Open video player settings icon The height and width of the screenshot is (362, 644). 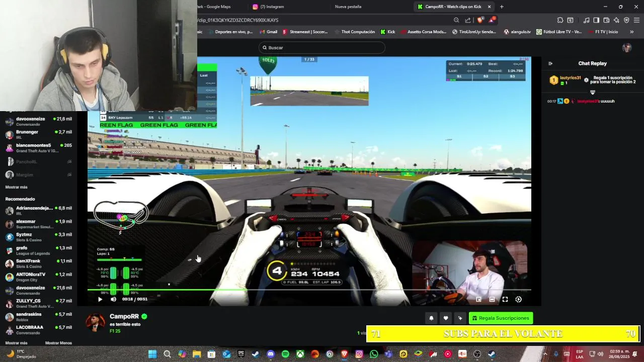pyautogui.click(x=518, y=299)
